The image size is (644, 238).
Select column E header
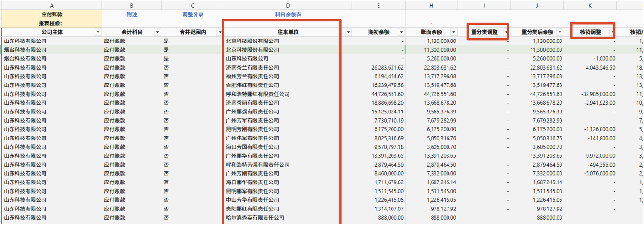click(378, 5)
